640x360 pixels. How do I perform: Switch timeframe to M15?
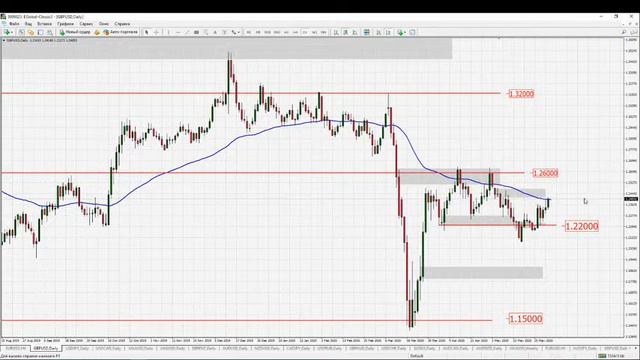point(267,32)
